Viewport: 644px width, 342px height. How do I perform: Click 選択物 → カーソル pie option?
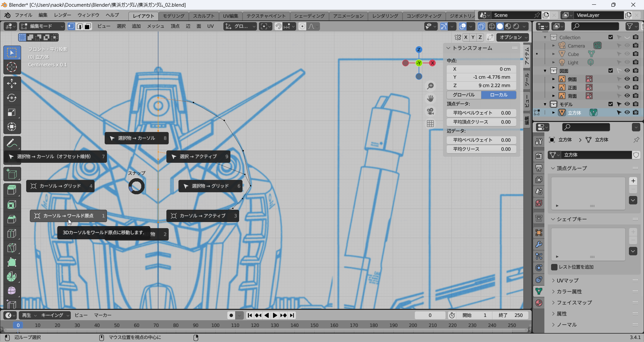(x=137, y=138)
